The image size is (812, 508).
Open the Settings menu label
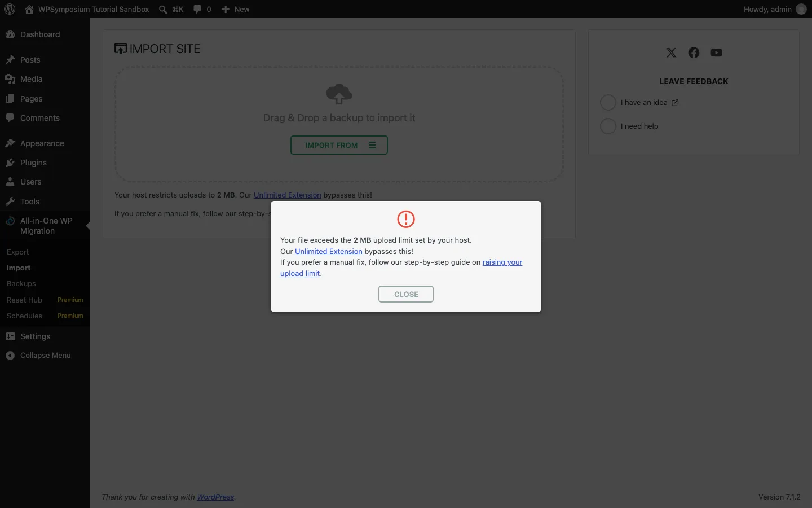click(x=36, y=336)
